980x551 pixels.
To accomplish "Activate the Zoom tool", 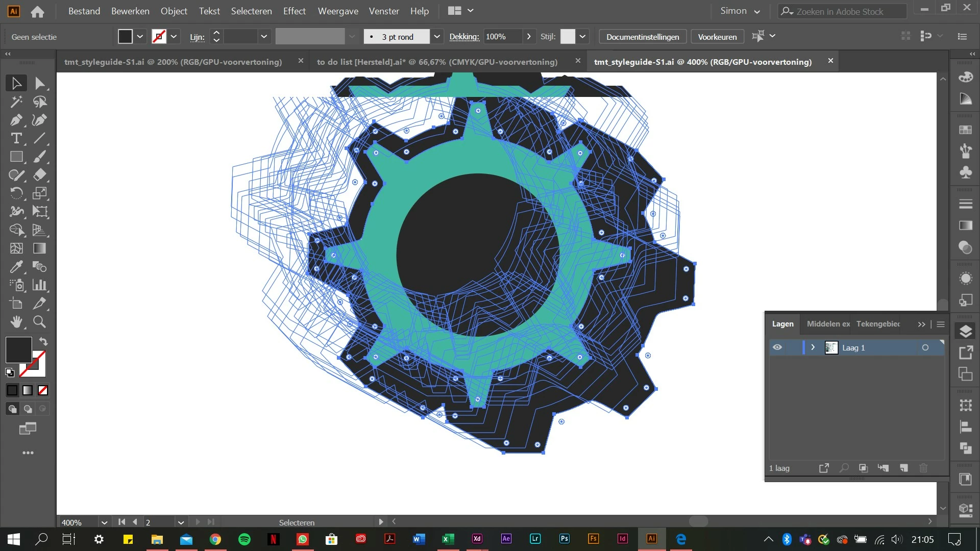I will 39,322.
